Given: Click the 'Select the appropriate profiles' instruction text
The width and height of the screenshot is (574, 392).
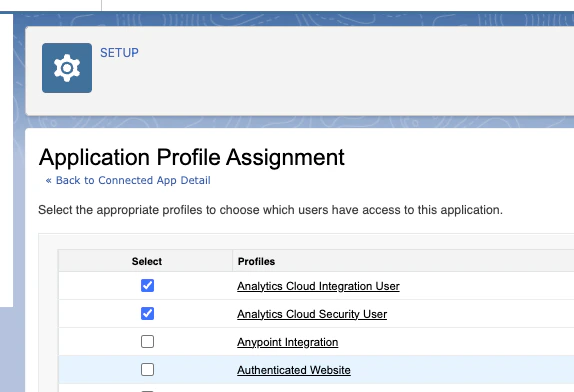Looking at the screenshot, I should coord(271,210).
